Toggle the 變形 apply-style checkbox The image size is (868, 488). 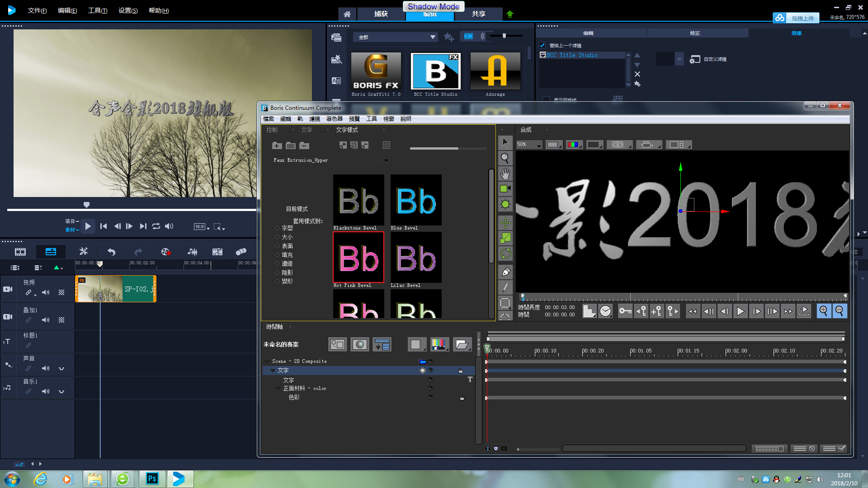tap(277, 281)
